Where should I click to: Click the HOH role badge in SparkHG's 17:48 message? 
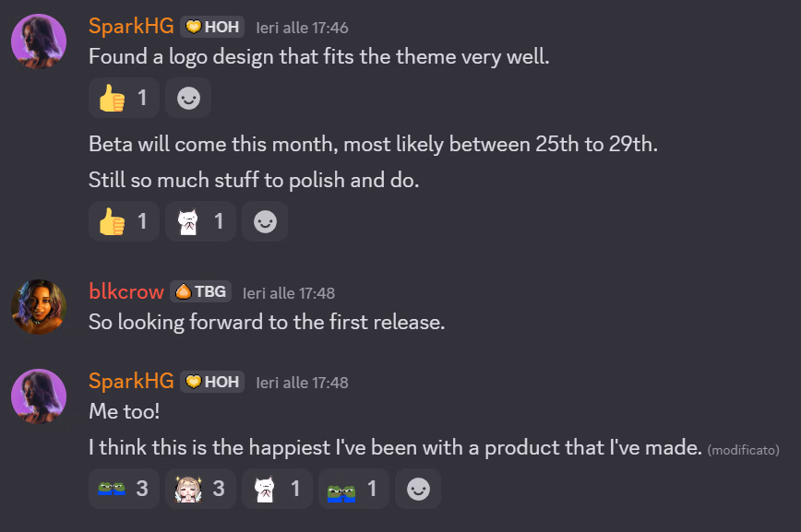click(212, 382)
